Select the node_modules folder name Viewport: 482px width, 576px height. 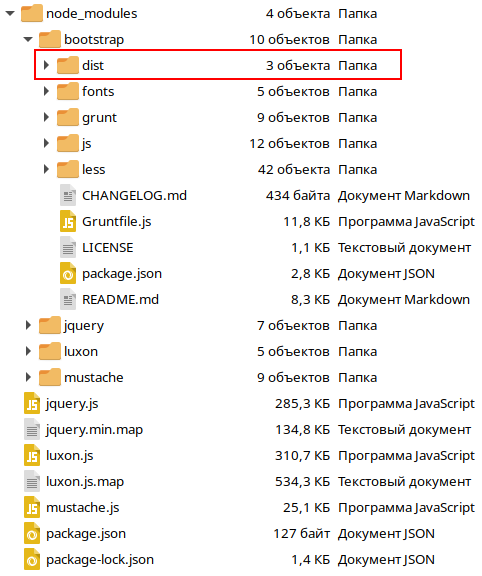point(91,14)
